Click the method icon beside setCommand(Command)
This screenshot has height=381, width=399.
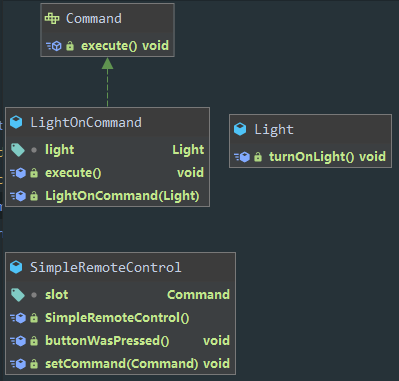(18, 364)
